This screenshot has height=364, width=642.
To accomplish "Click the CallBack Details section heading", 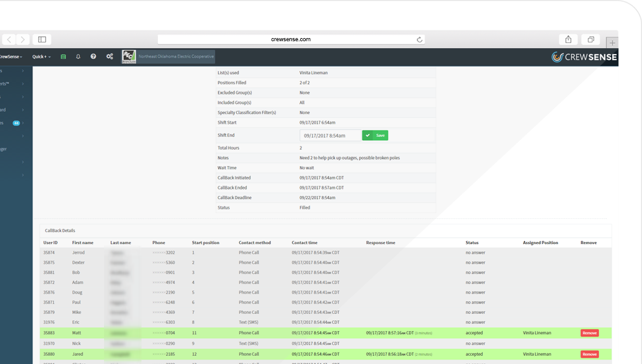I will click(60, 231).
